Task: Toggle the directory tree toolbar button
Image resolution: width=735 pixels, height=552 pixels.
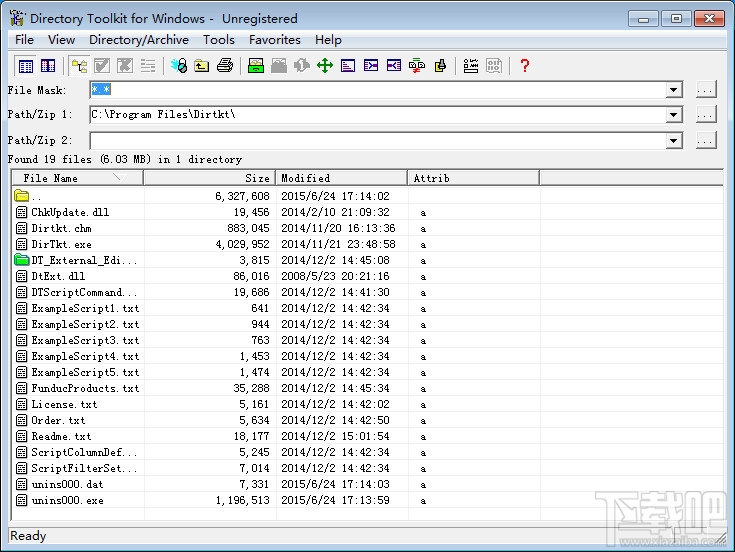Action: 78,66
